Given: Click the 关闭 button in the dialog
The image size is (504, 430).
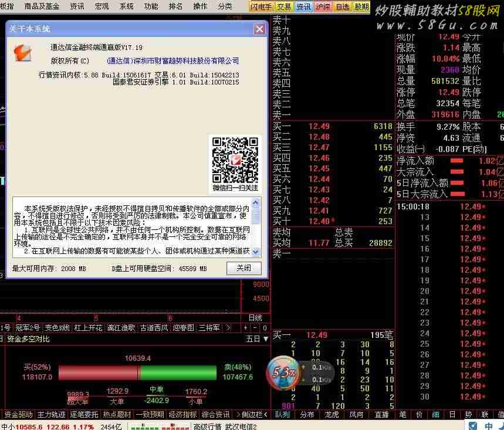Looking at the screenshot, I should click(244, 268).
